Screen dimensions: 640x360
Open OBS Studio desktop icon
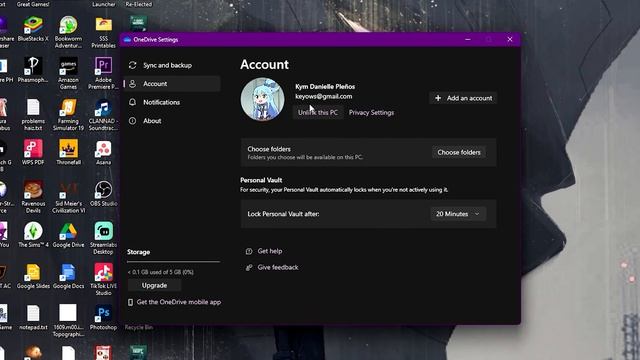click(104, 193)
